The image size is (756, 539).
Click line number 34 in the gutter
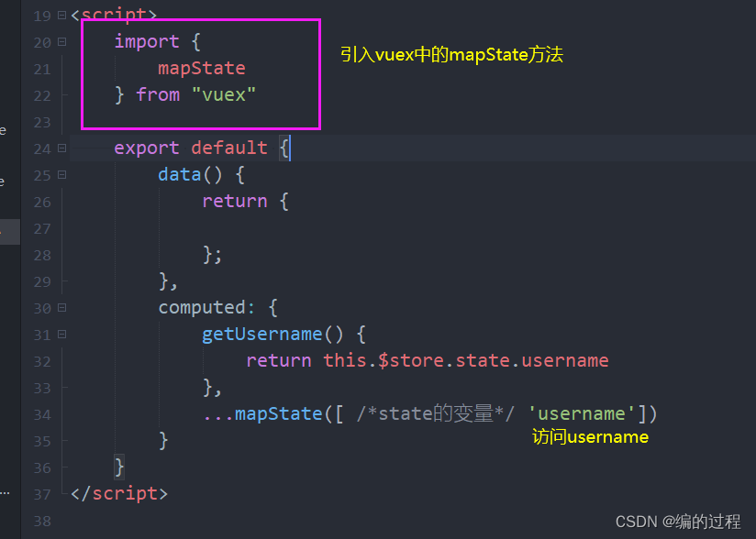pyautogui.click(x=42, y=414)
